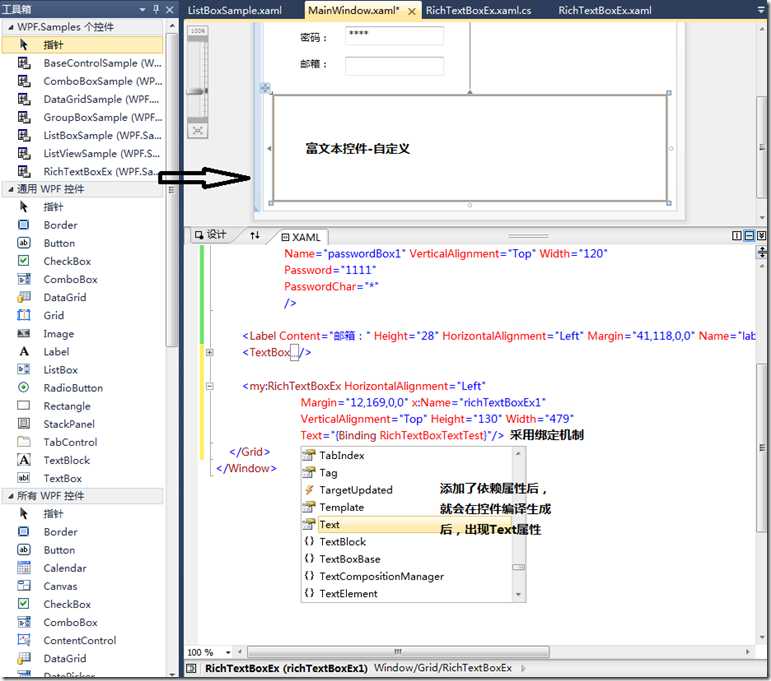Close the MainWindow.xaml tab
This screenshot has height=681, width=771.
(412, 11)
